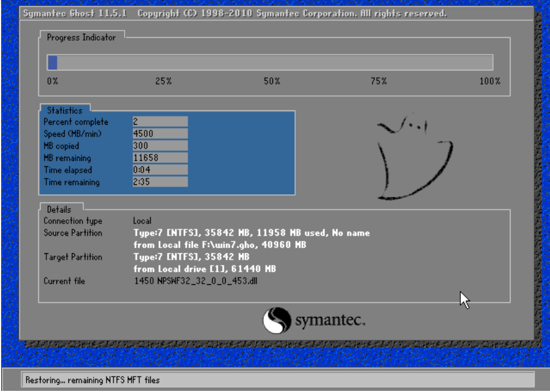Click the Symantec yin-yang logo icon

(277, 320)
